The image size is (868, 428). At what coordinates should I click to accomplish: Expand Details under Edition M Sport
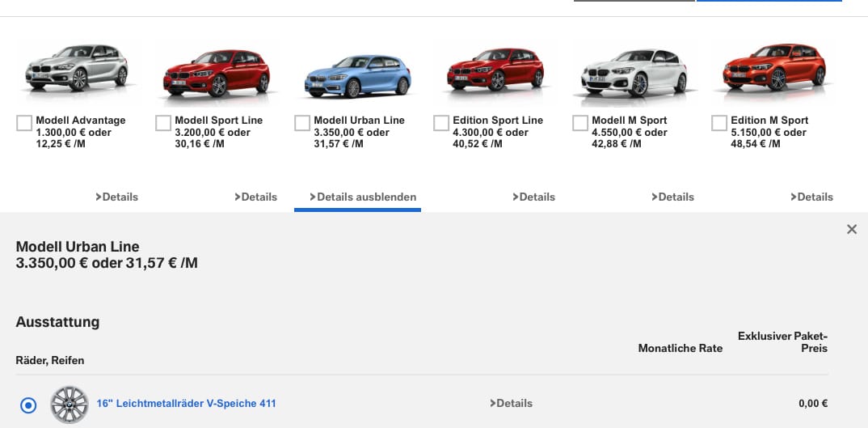tap(812, 197)
